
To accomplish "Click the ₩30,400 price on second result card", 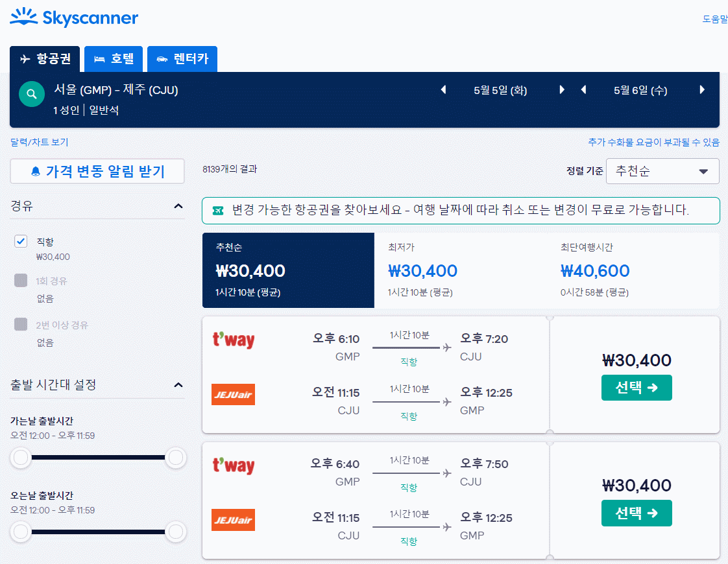I will pos(637,486).
